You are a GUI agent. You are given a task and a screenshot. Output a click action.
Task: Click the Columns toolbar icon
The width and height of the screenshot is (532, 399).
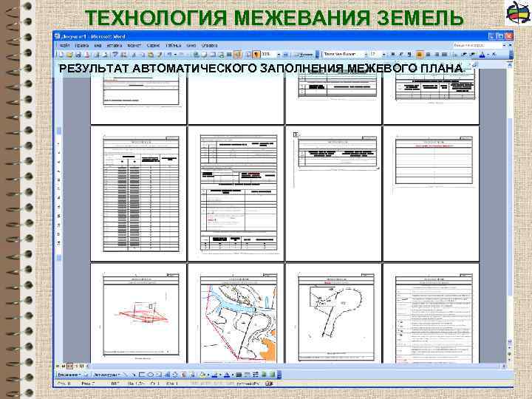(x=229, y=55)
